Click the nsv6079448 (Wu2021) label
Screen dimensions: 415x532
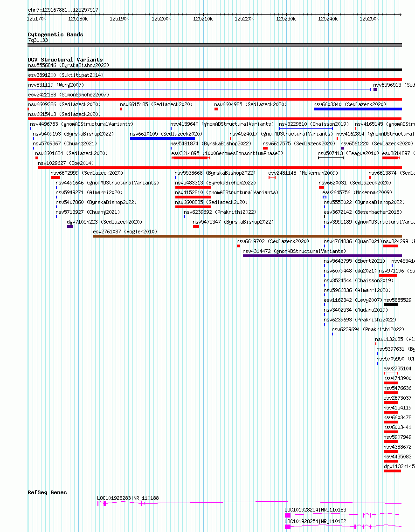tap(350, 271)
